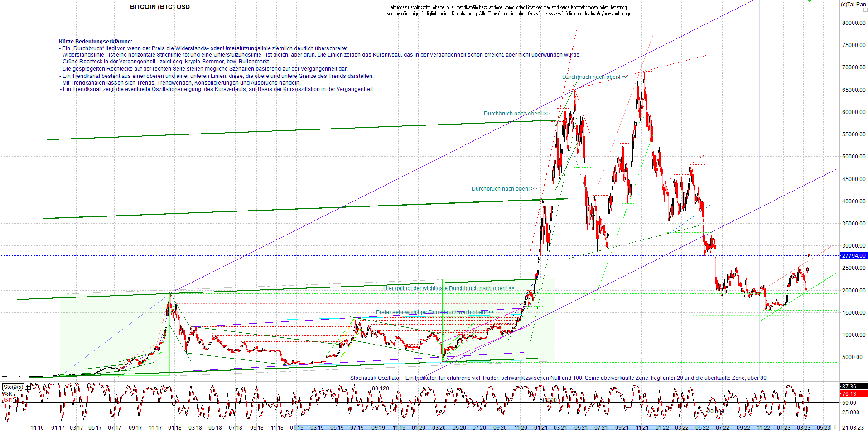
Task: Click the 11 16 date axis label
Action: [38, 427]
